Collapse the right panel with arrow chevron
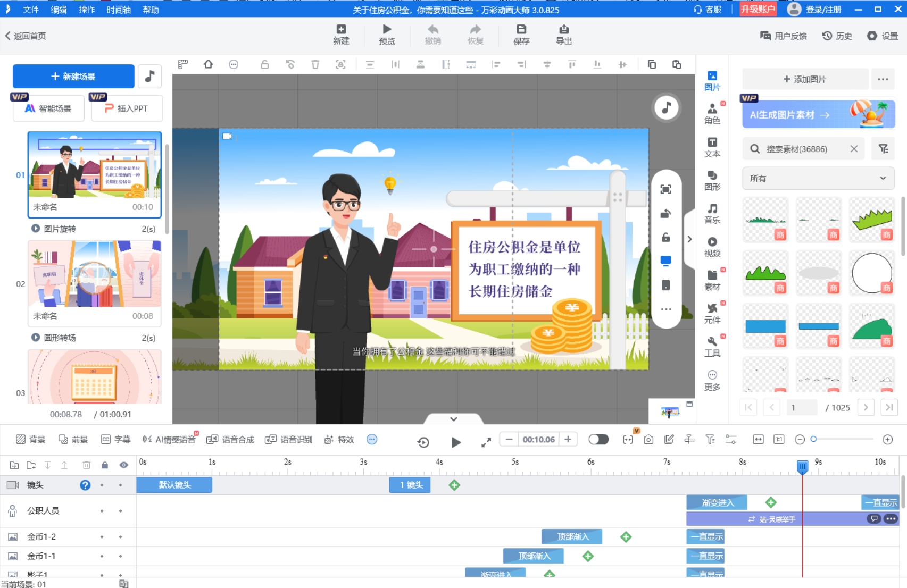Screen dimensions: 907x588 [689, 239]
